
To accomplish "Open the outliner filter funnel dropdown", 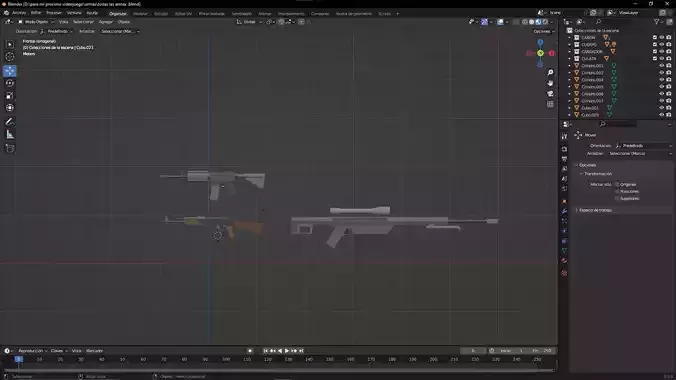I will tap(658, 22).
